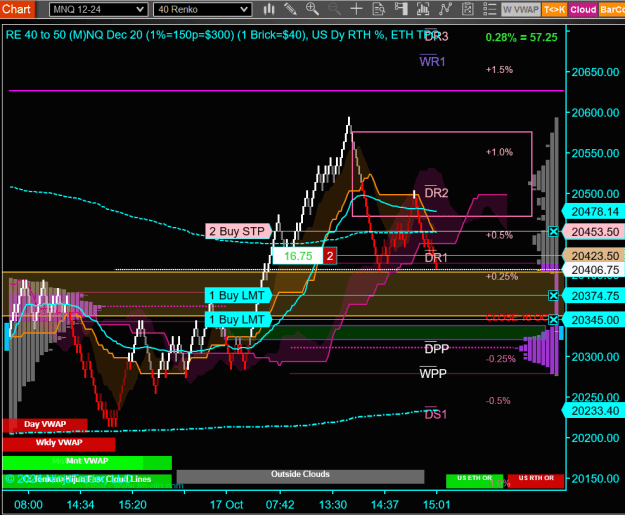Cancel the order at 20374.75

[553, 295]
